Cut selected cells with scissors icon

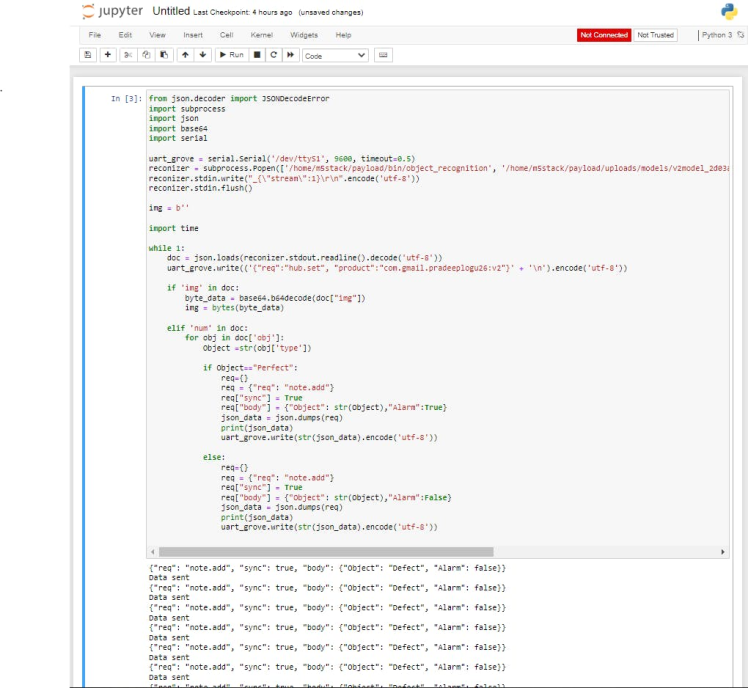coord(128,55)
